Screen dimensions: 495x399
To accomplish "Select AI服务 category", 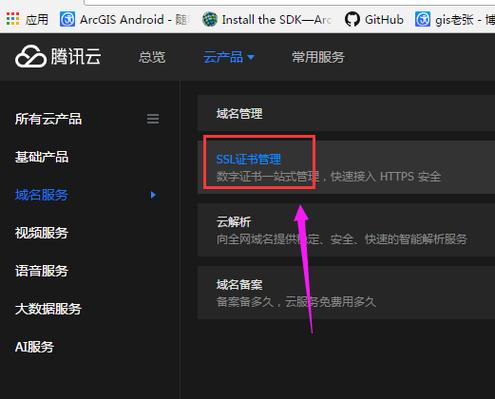I will (34, 347).
